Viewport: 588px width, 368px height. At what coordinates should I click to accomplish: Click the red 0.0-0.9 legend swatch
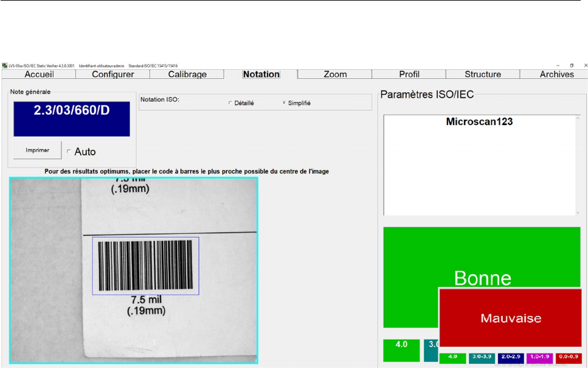pos(569,358)
